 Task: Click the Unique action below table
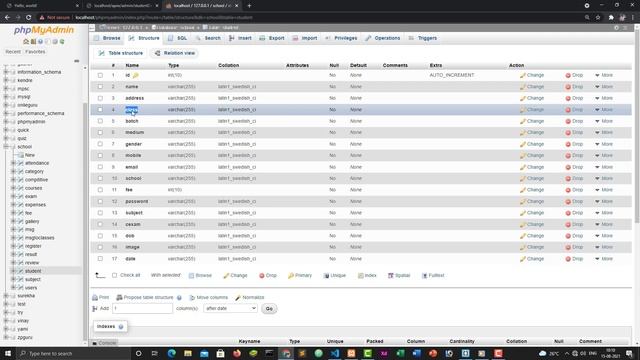tap(335, 276)
